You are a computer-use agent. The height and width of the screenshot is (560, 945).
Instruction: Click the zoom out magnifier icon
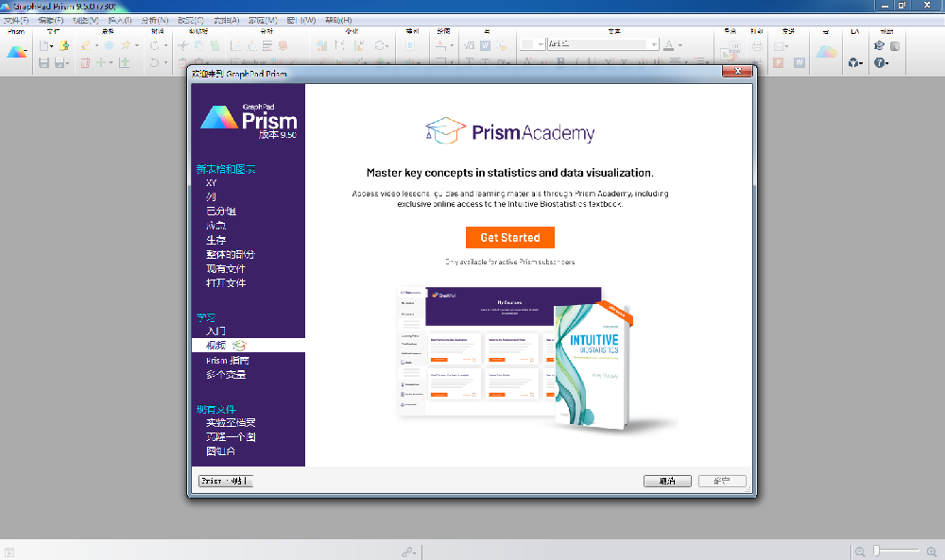click(860, 552)
